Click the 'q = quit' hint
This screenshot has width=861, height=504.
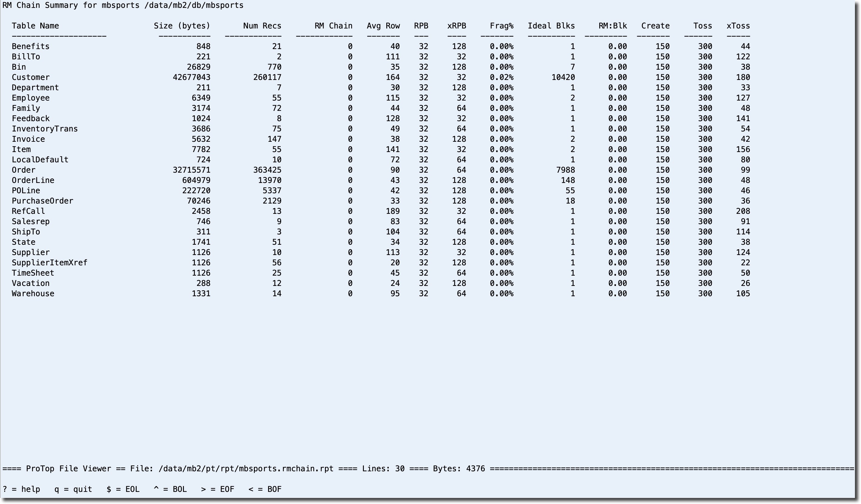[73, 489]
